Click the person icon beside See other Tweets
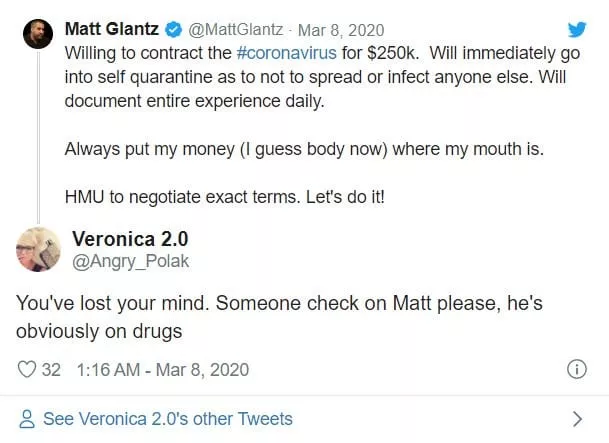 [x=28, y=418]
